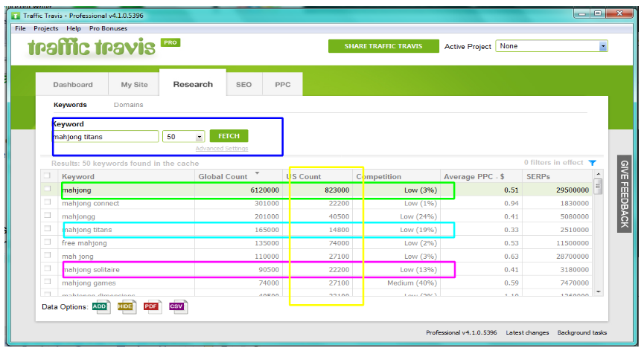
Task: Open the Latest changes link
Action: tap(527, 332)
